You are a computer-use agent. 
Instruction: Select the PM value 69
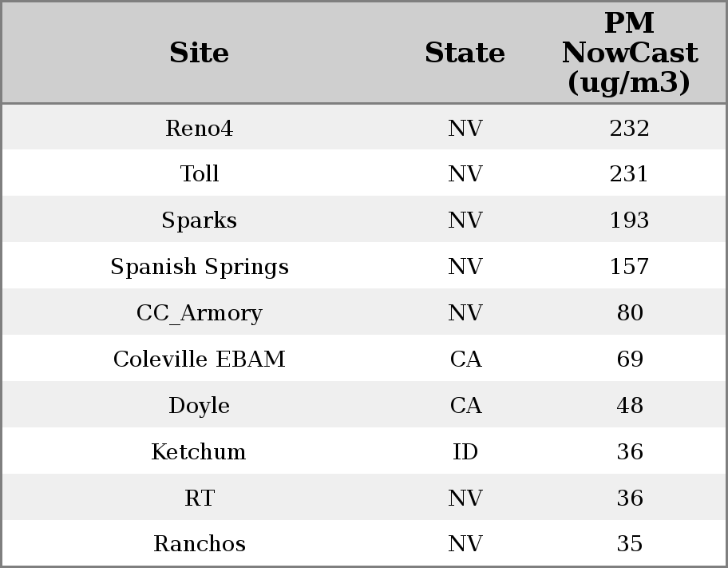point(629,359)
